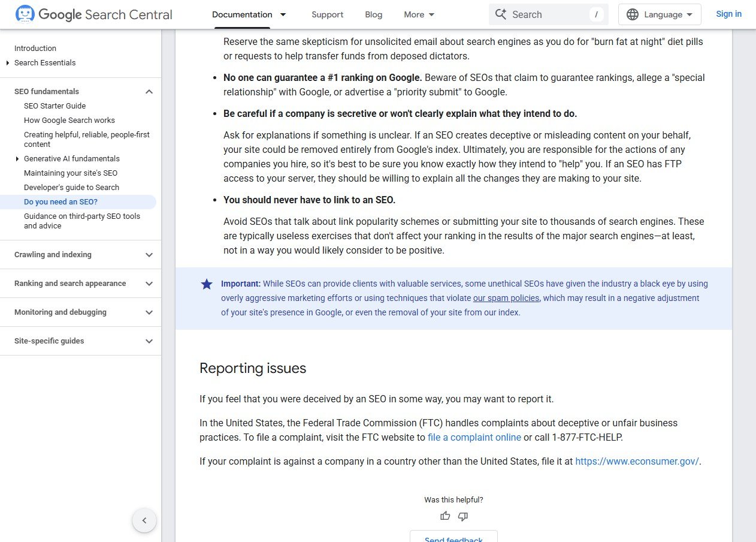Click the thumbs up helpful icon
Screen dimensions: 756x542
445,516
